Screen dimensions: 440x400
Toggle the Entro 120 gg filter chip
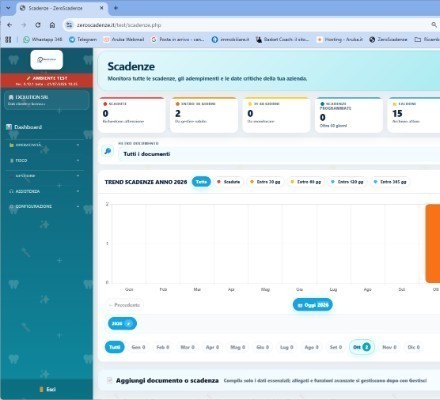point(347,182)
